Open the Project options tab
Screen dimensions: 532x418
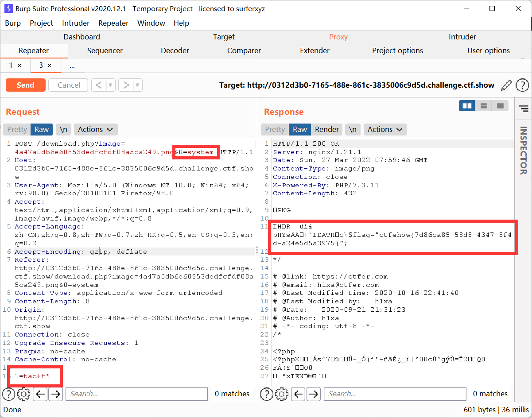[398, 50]
